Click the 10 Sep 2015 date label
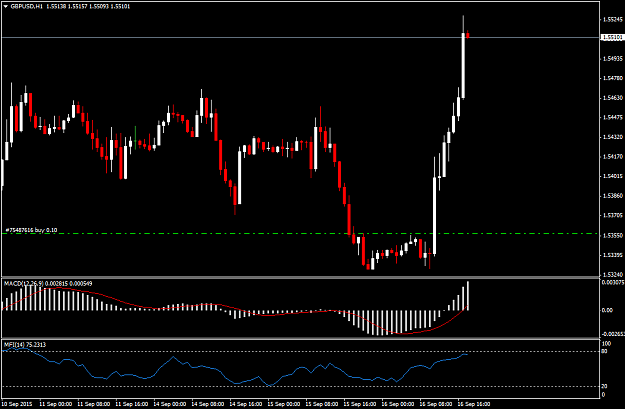This screenshot has height=409, width=625. pos(17,404)
